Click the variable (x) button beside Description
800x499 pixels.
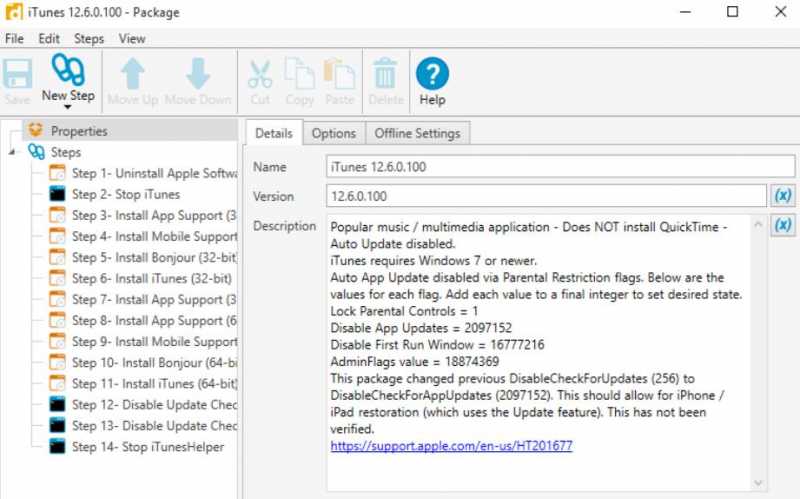(783, 225)
